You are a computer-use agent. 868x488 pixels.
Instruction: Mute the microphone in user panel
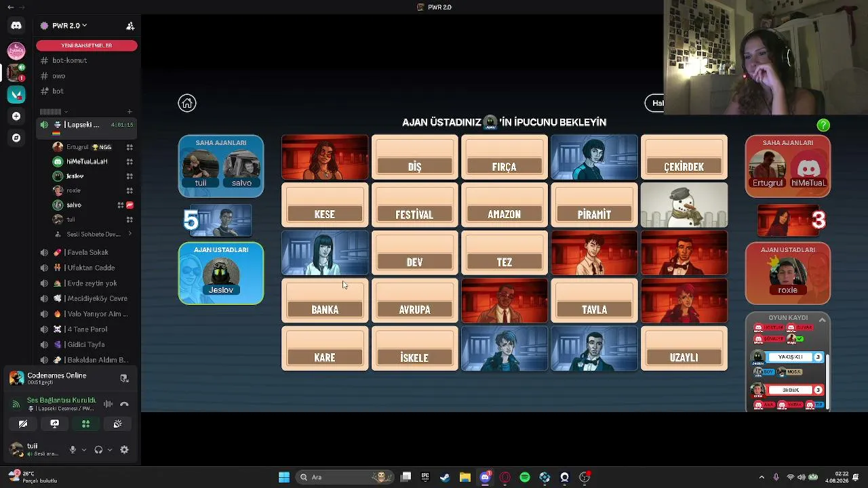[73, 449]
